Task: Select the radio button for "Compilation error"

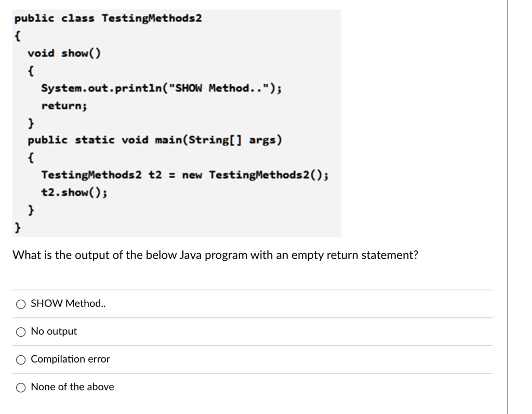Action: pos(21,359)
